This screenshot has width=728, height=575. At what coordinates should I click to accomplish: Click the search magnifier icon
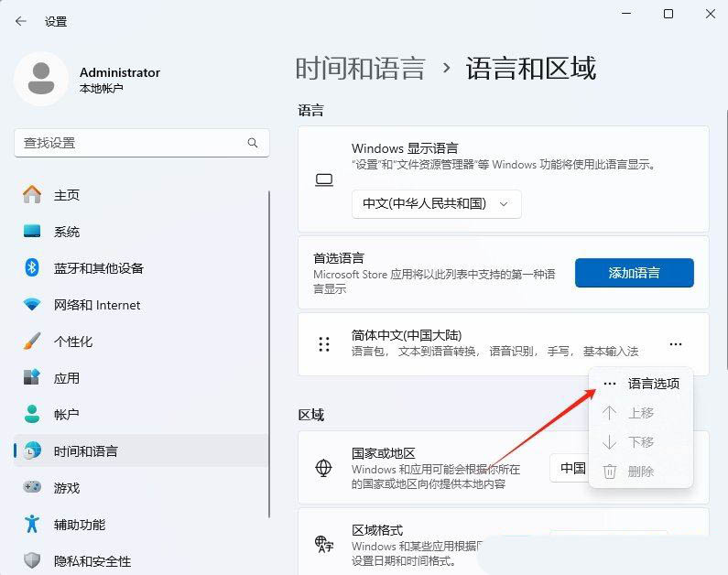pos(253,143)
